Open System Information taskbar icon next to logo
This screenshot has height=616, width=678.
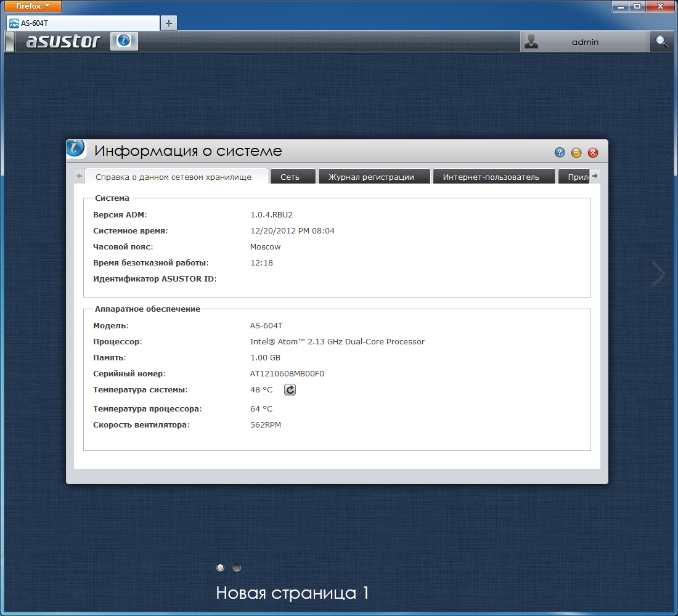124,41
